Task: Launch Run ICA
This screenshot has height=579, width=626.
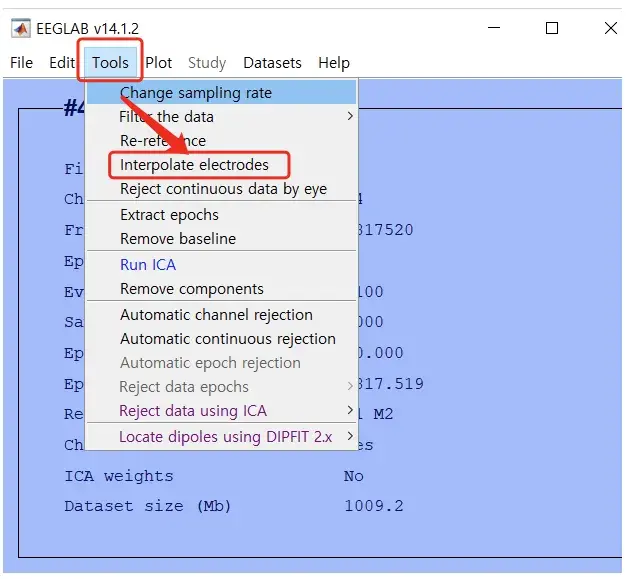Action: point(148,265)
